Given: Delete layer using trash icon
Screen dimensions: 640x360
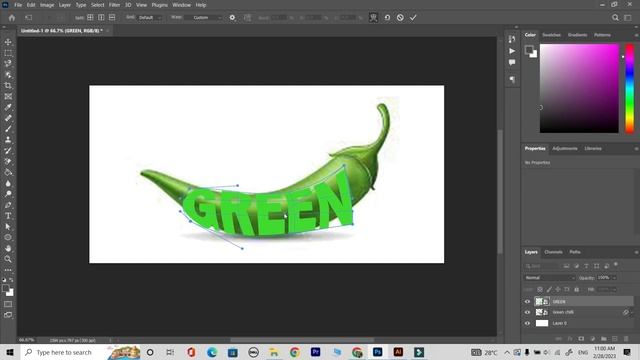Looking at the screenshot, I should click(626, 339).
